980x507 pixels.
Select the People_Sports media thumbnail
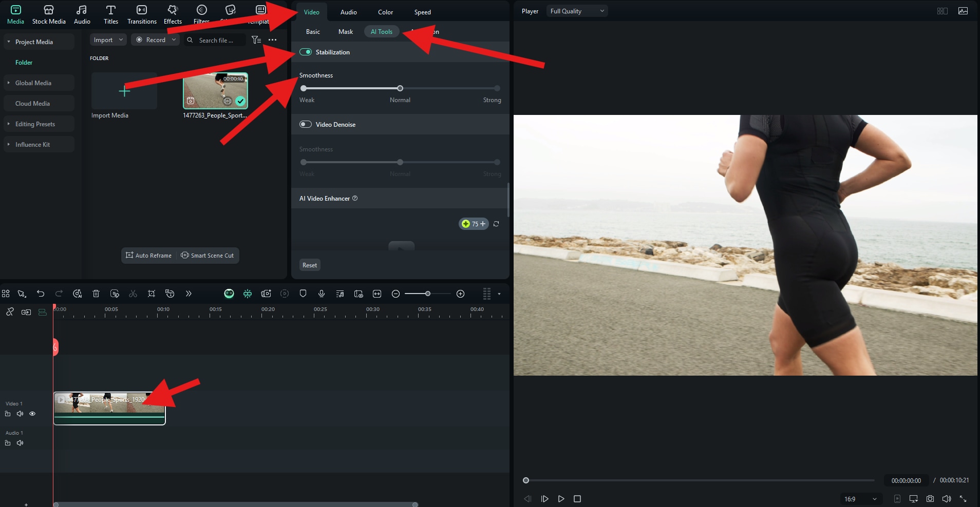(216, 91)
